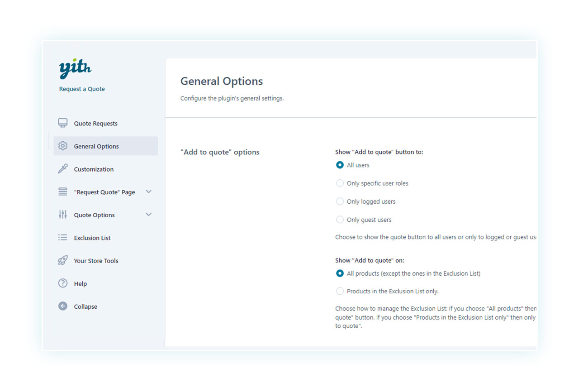Expand the "Request Quote" Page submenu chevron
The height and width of the screenshot is (388, 588).
148,192
